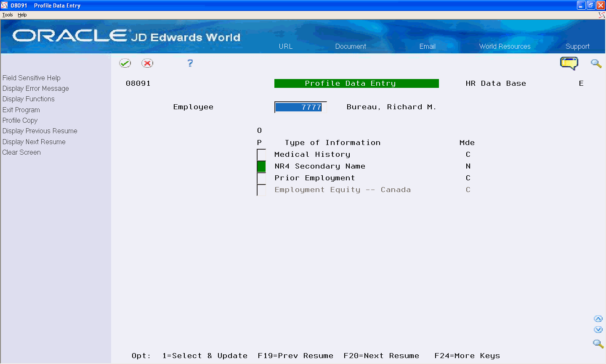Click the Employee number input field
The image size is (606, 364).
[300, 107]
